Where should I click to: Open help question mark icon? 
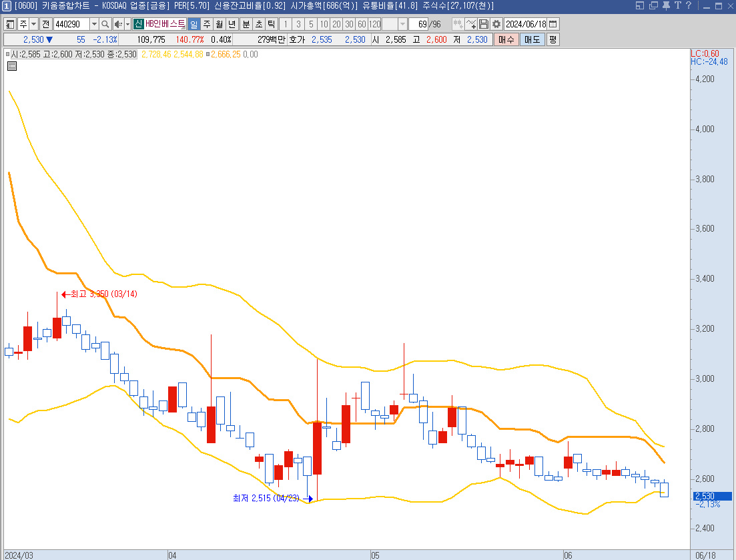tap(689, 5)
